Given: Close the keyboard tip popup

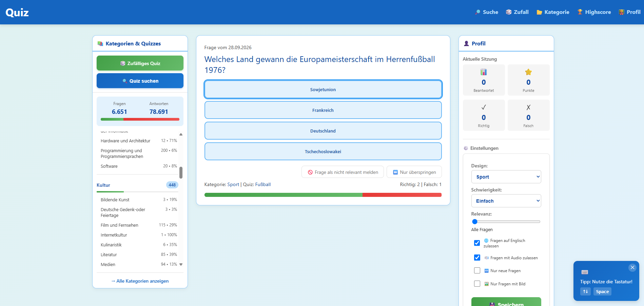Looking at the screenshot, I should point(632,267).
